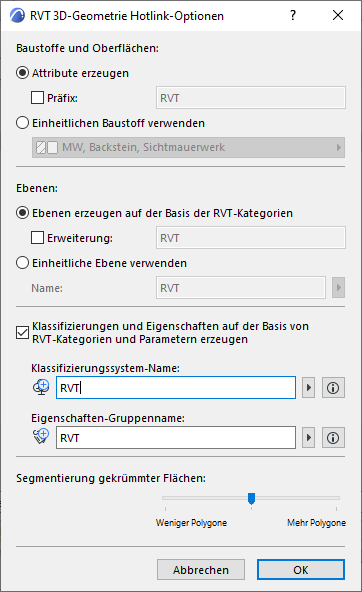Open the Klassifizierungssystem-Name arrow dropdown
Viewport: 362px width, 592px height.
tap(308, 388)
